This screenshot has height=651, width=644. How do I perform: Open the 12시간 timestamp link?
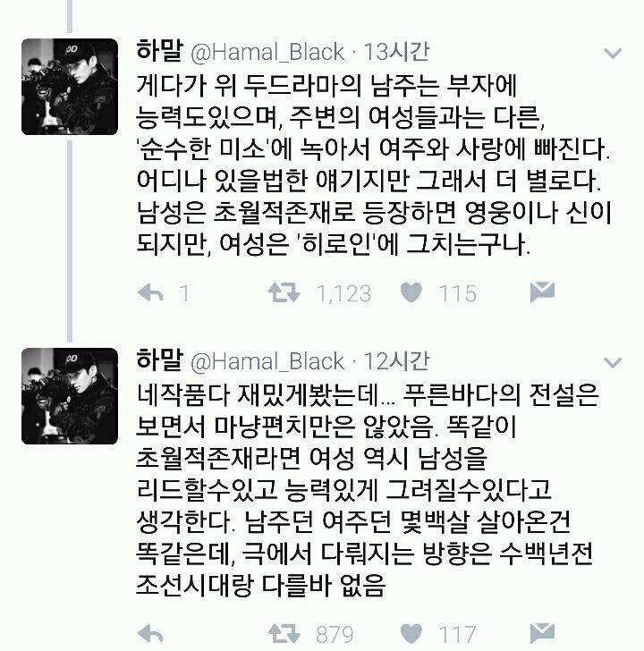pyautogui.click(x=396, y=361)
